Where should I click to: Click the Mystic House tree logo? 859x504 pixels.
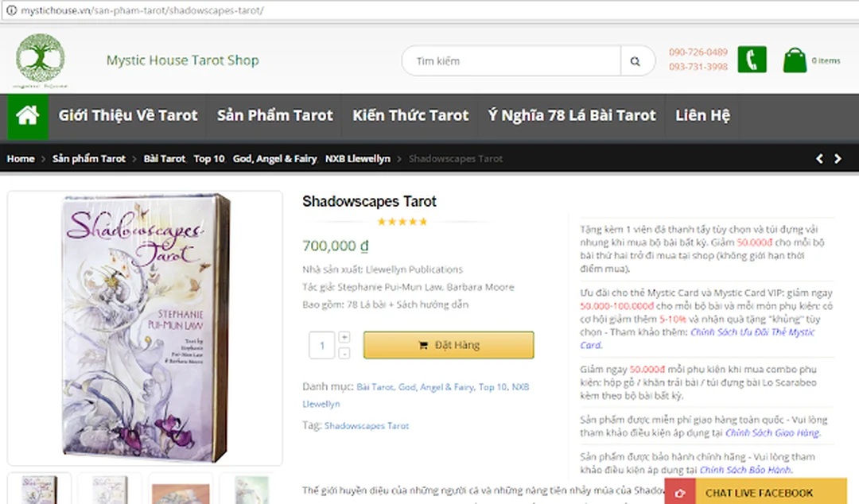coord(41,60)
